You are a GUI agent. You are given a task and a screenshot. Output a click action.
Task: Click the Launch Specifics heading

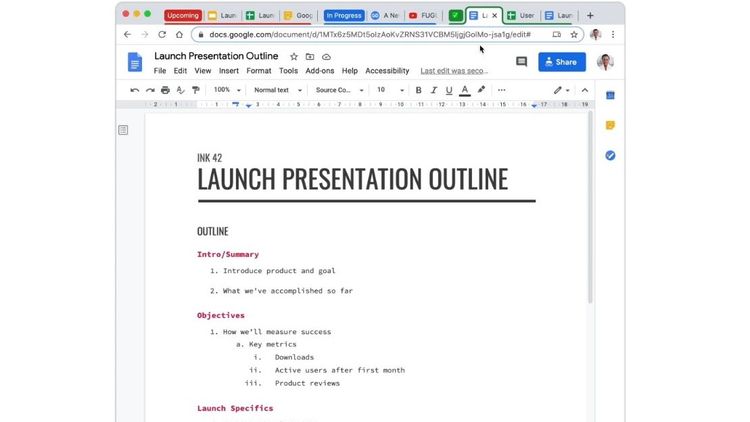[235, 408]
